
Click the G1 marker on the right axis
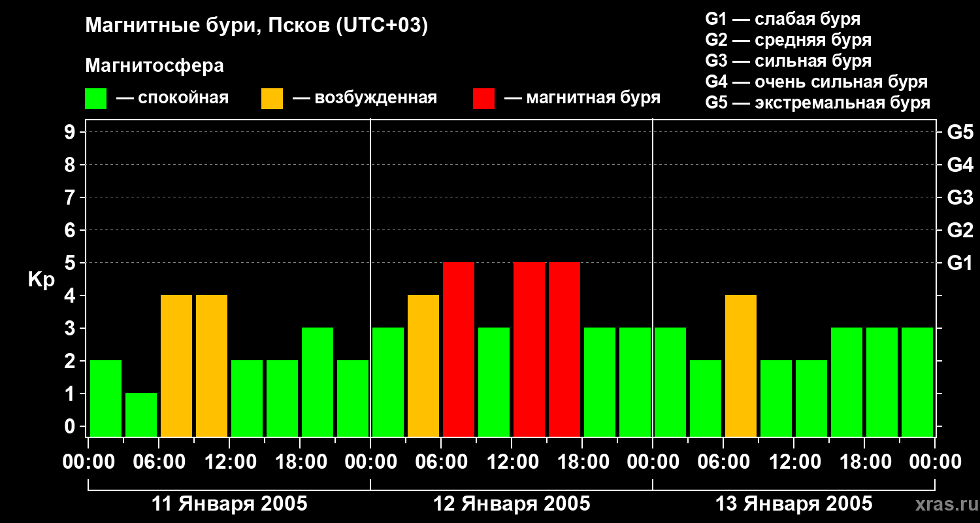click(x=960, y=263)
